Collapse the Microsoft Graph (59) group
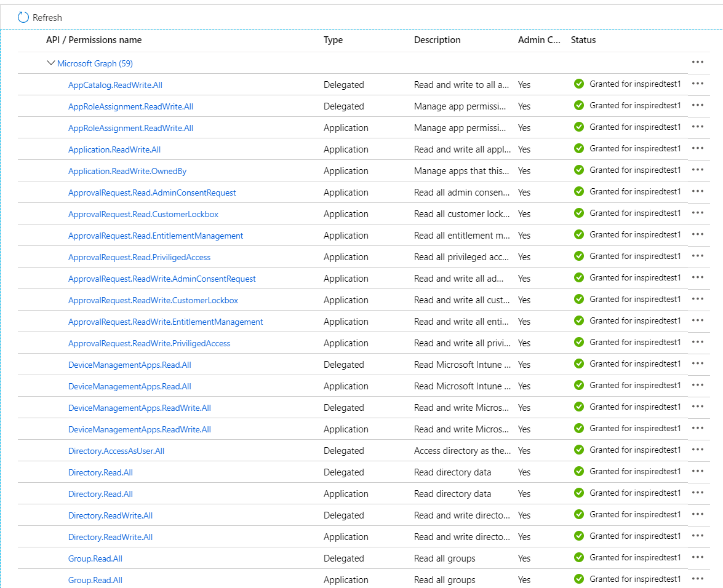The height and width of the screenshot is (588, 723). pyautogui.click(x=51, y=63)
